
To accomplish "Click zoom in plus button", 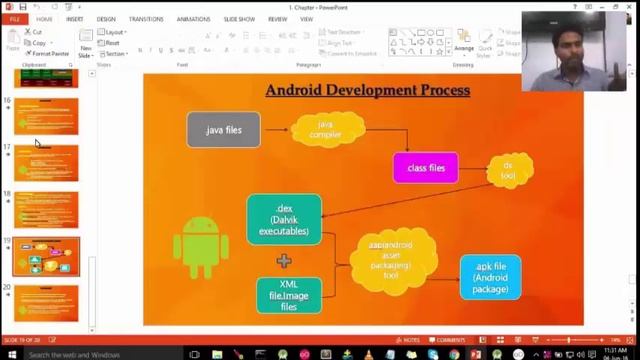I will click(602, 340).
